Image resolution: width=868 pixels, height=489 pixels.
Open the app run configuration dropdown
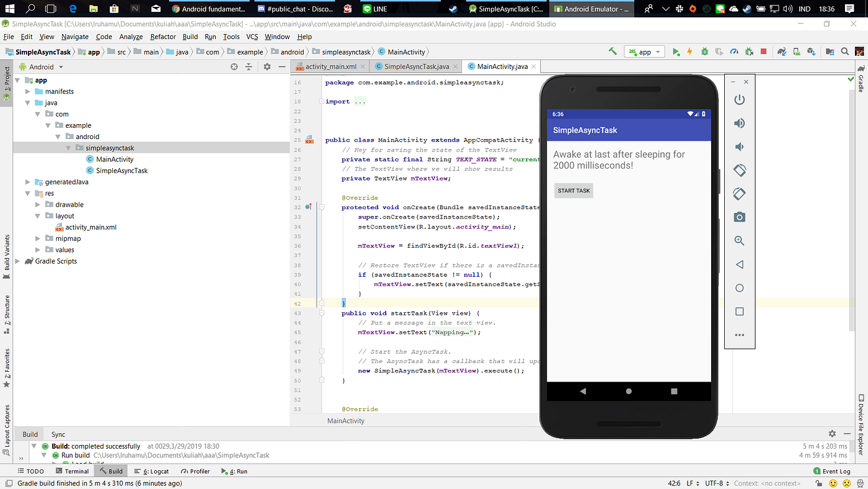pos(644,52)
